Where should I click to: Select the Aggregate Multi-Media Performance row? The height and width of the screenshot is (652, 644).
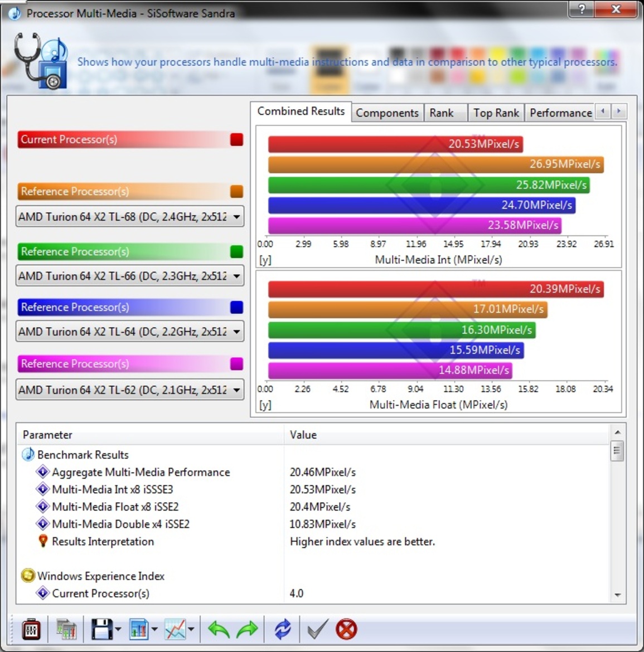[313, 472]
